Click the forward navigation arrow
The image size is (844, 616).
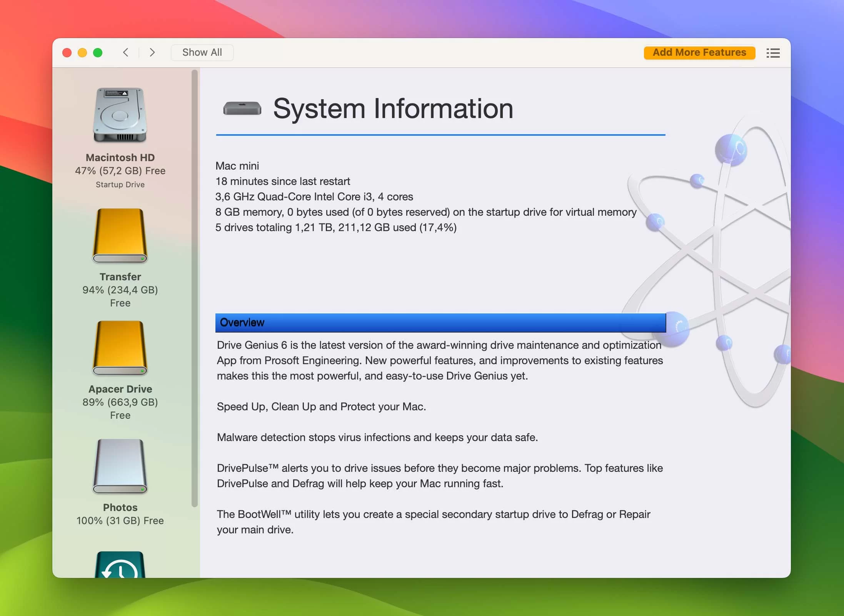[151, 52]
